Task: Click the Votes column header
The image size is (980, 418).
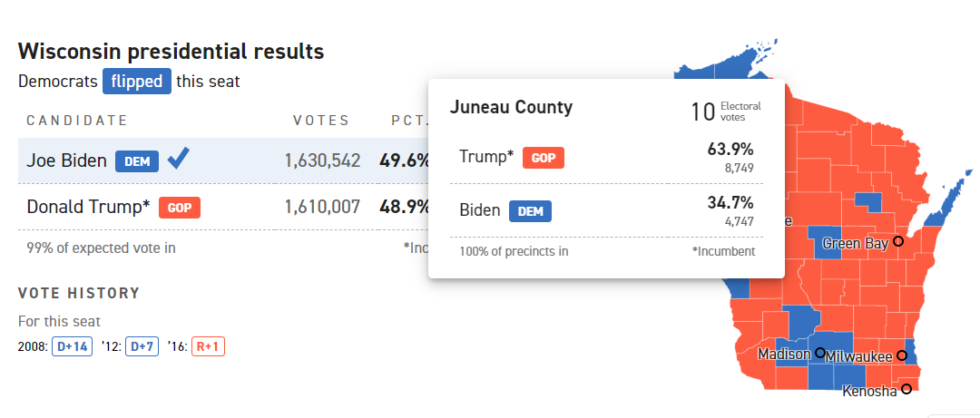Action: (x=321, y=121)
